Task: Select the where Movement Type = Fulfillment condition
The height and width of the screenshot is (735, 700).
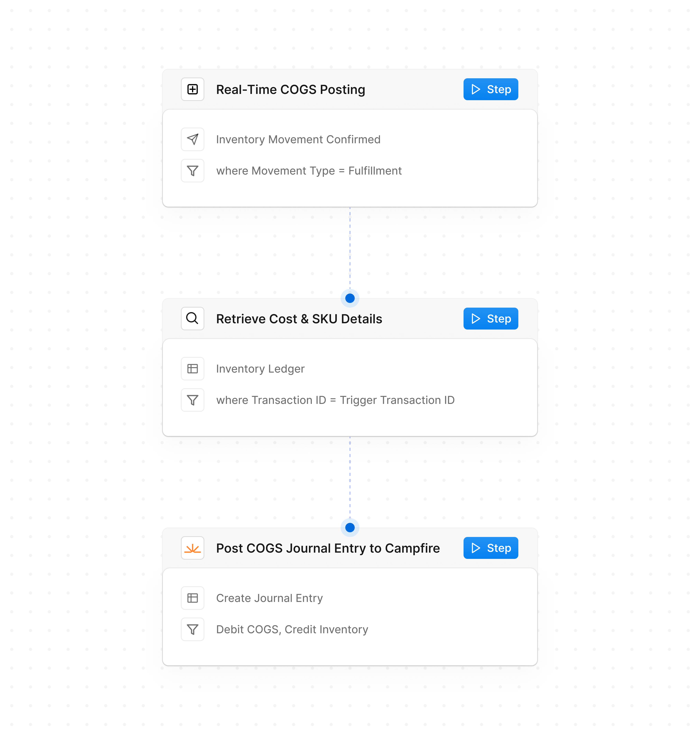Action: 309,170
